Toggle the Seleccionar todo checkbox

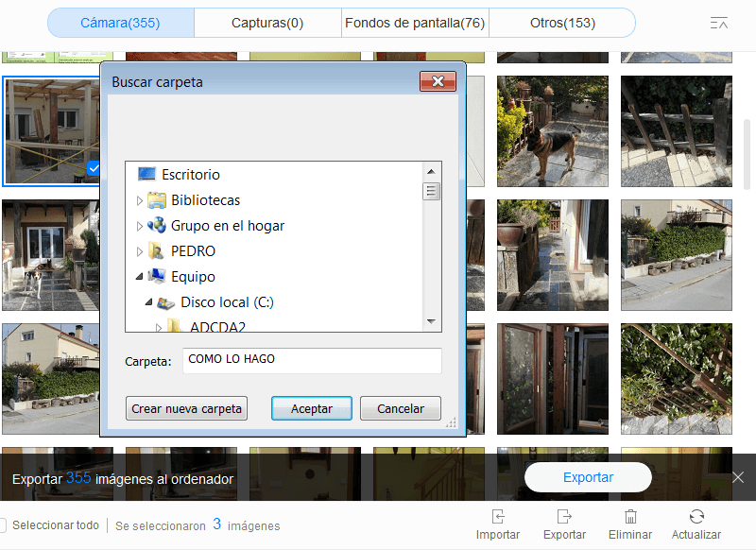[x=3, y=524]
